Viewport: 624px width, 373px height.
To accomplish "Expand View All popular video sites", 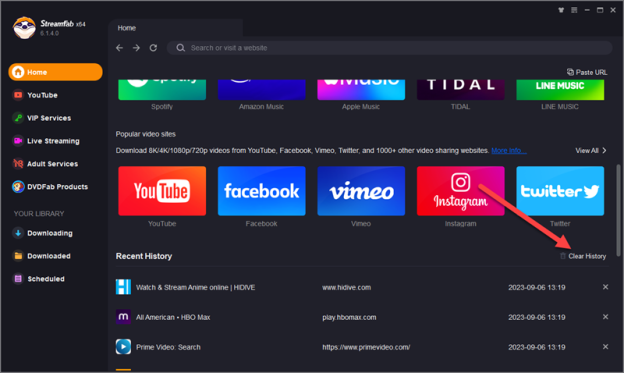I will point(591,150).
